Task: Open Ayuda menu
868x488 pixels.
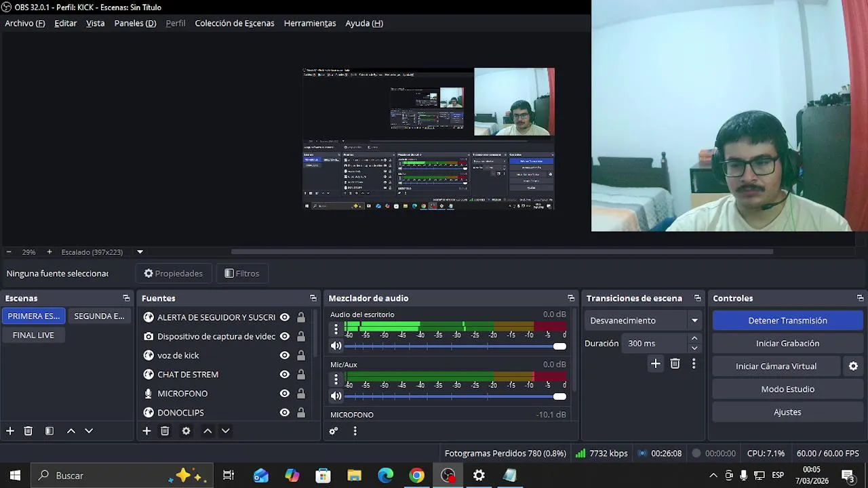Action: [x=364, y=23]
